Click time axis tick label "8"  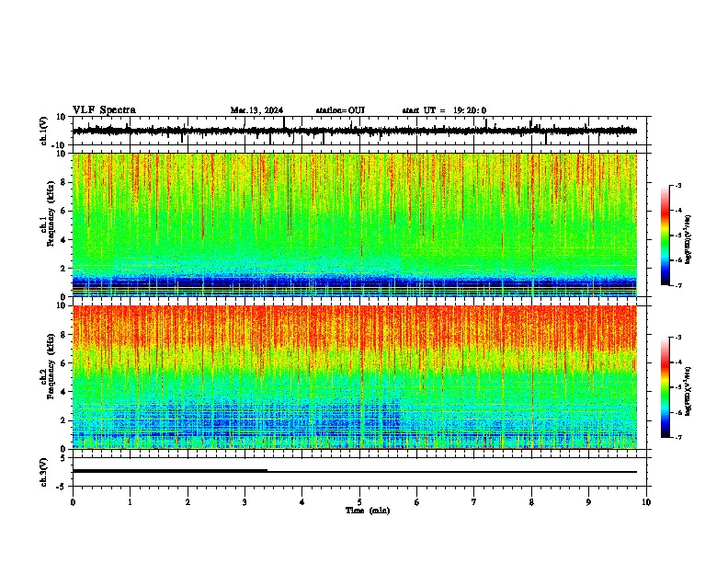tap(531, 502)
